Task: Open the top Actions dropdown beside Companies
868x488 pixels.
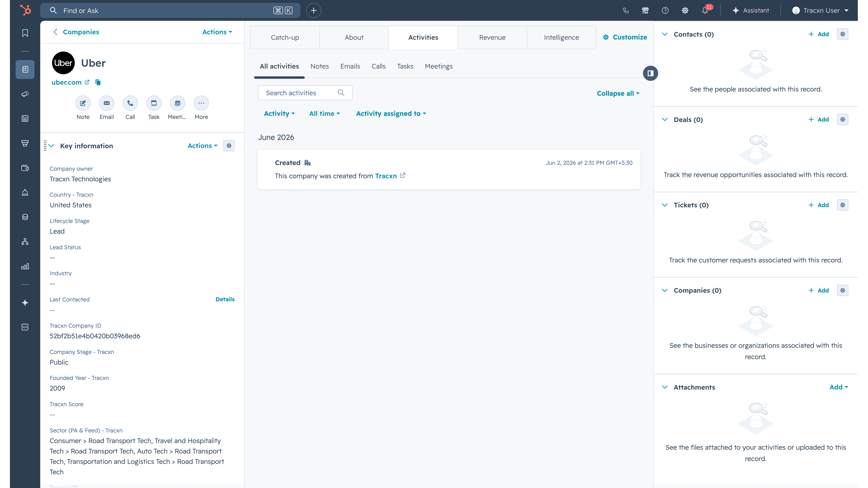Action: [x=217, y=32]
